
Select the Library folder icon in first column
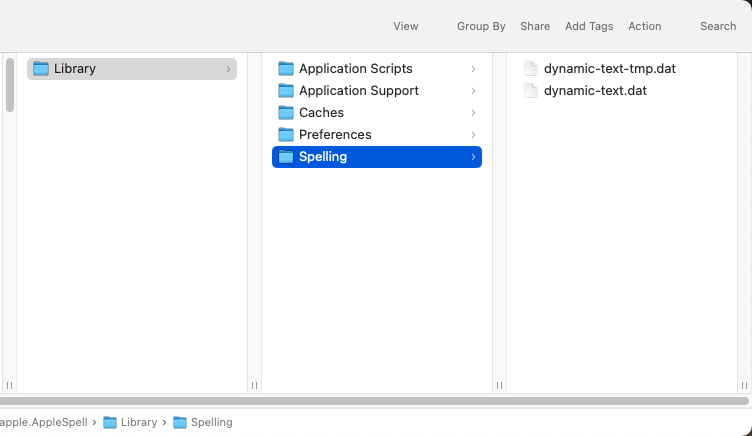(41, 69)
